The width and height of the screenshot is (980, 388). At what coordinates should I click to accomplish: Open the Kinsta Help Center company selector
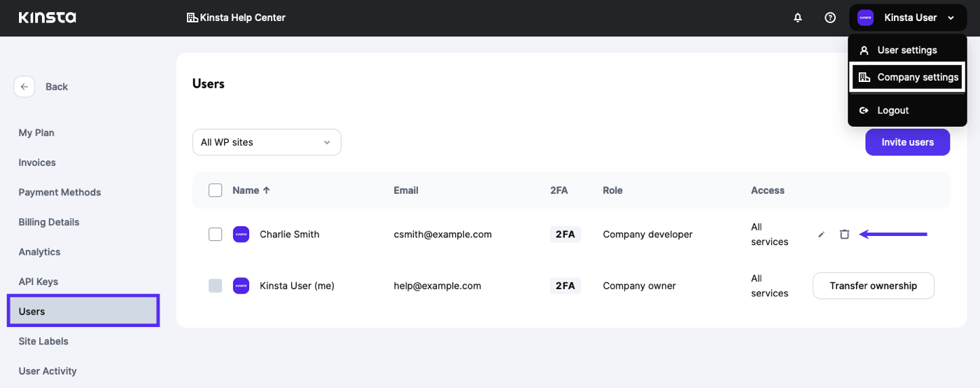pyautogui.click(x=236, y=18)
